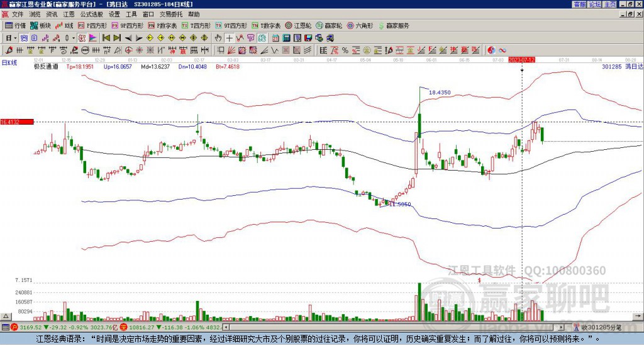
Task: Click the jump-to-first-bar icon
Action: pyautogui.click(x=106, y=38)
